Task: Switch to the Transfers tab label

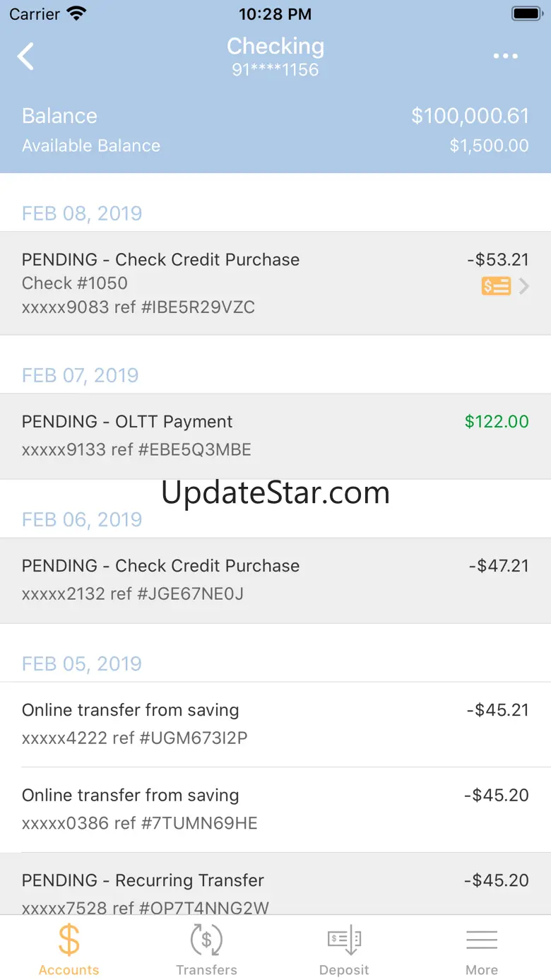Action: point(206,970)
